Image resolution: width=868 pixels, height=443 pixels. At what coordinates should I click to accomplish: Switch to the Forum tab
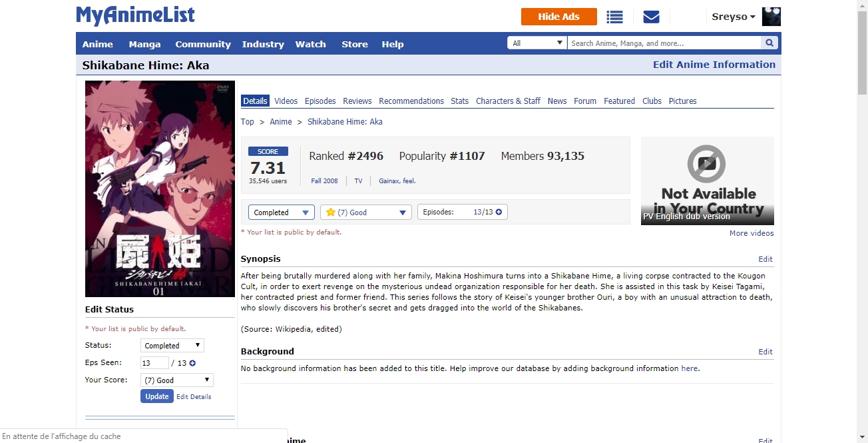585,101
